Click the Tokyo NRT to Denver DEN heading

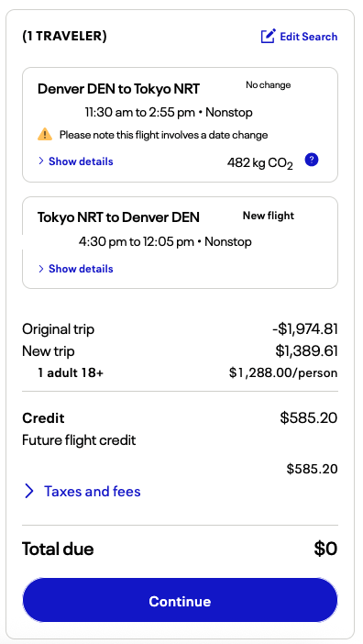[x=118, y=217]
